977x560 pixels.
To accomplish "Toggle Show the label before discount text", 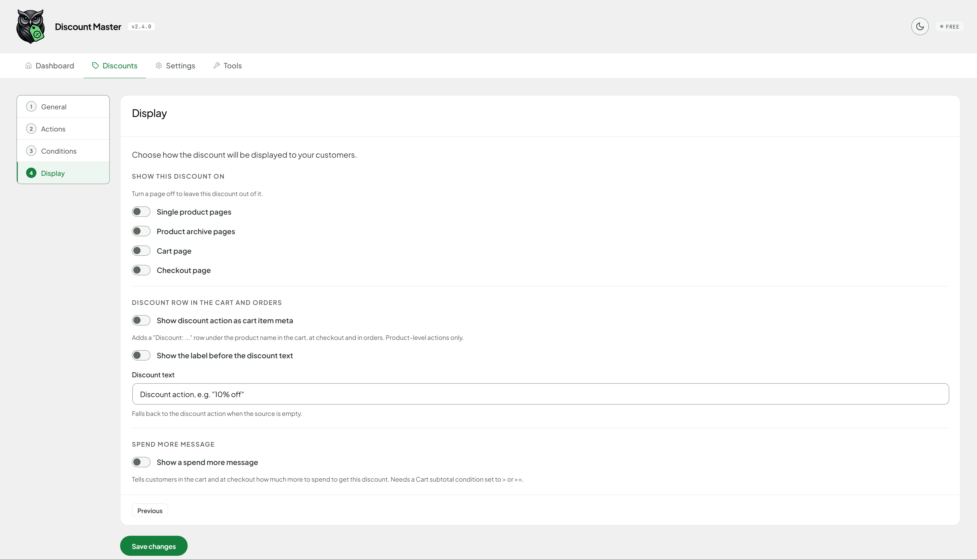I will 141,355.
